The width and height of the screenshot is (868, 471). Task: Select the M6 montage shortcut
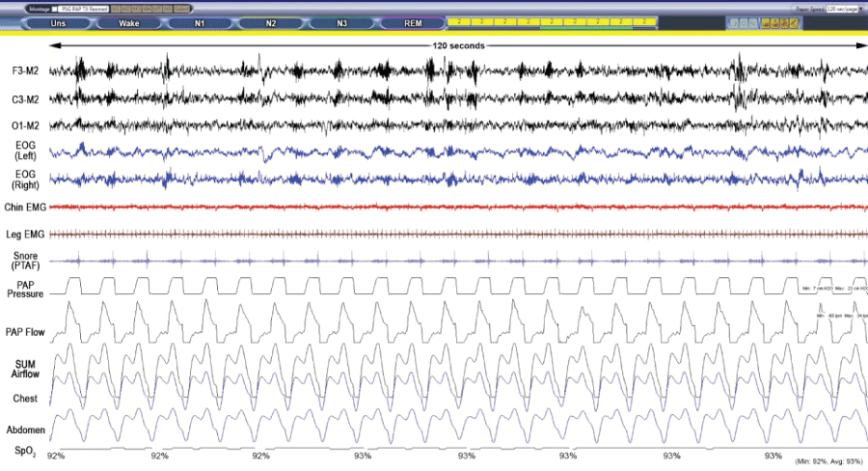click(x=167, y=9)
